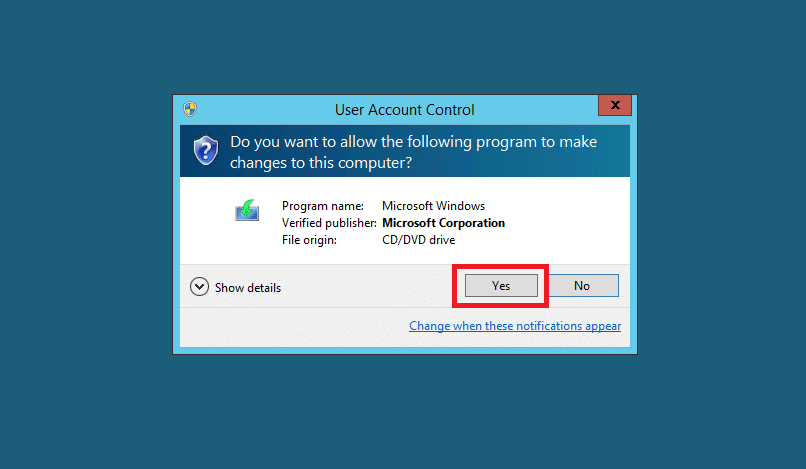Click the Verified publisher: label
The width and height of the screenshot is (806, 469).
click(329, 223)
